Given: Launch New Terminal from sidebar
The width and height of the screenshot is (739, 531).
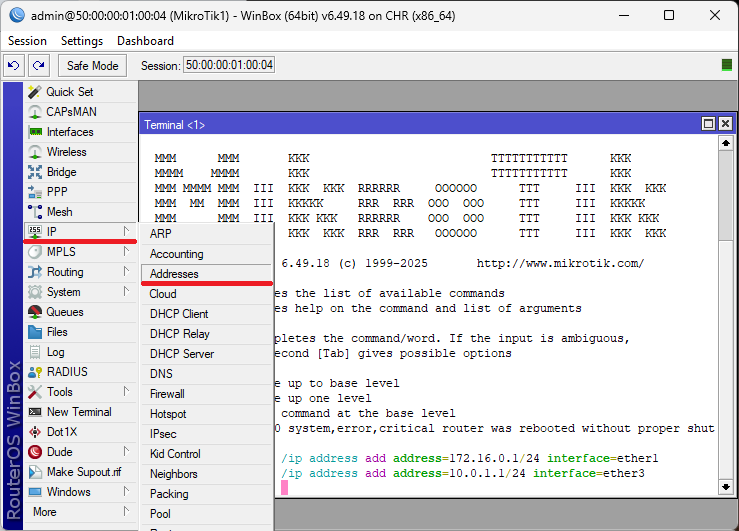Looking at the screenshot, I should pos(79,412).
